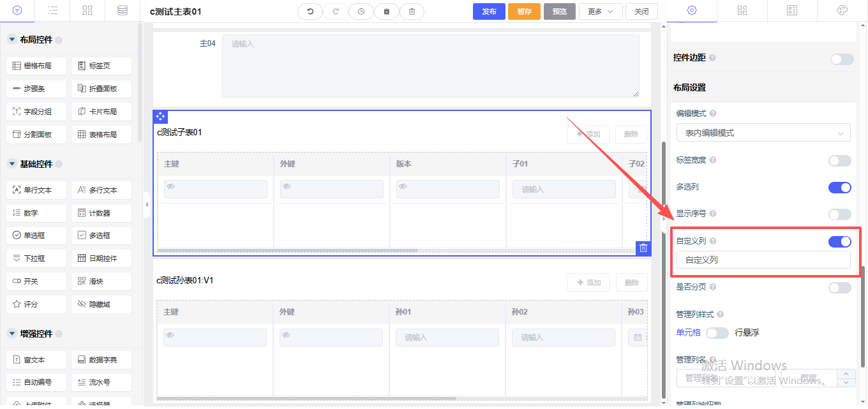The image size is (868, 409).
Task: Toggle the 管理列样式 switch to 行悬浮
Action: (x=717, y=332)
